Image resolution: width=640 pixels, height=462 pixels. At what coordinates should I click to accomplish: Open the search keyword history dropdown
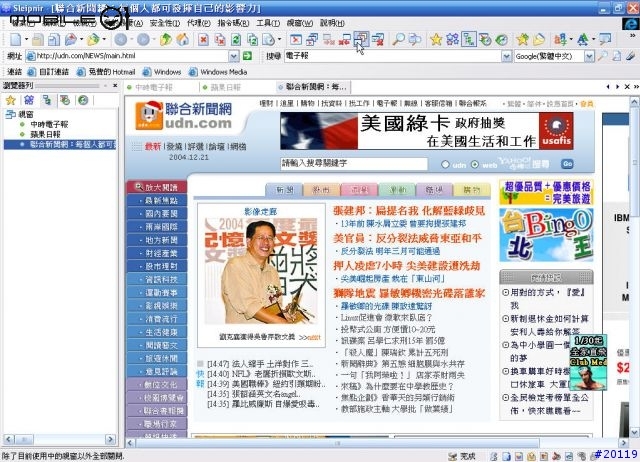pos(506,56)
